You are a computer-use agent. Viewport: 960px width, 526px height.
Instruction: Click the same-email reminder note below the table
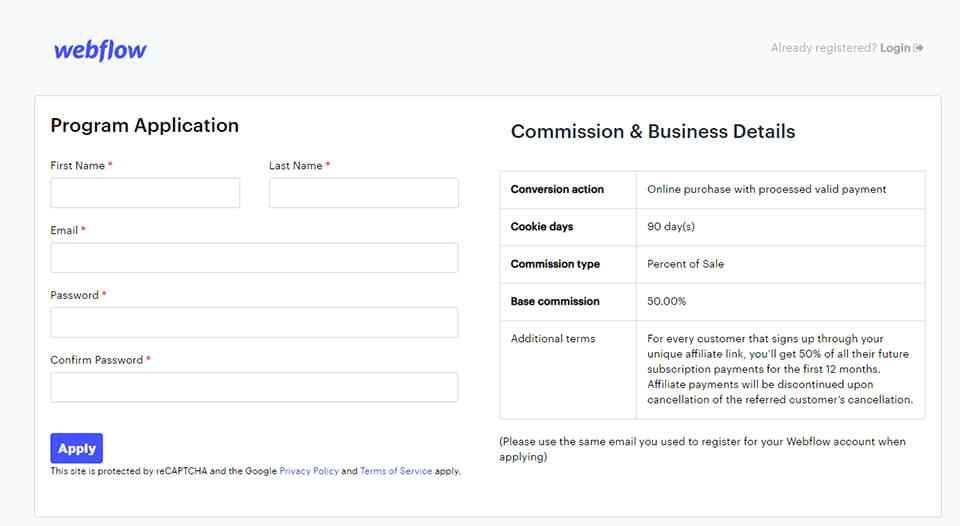(701, 449)
